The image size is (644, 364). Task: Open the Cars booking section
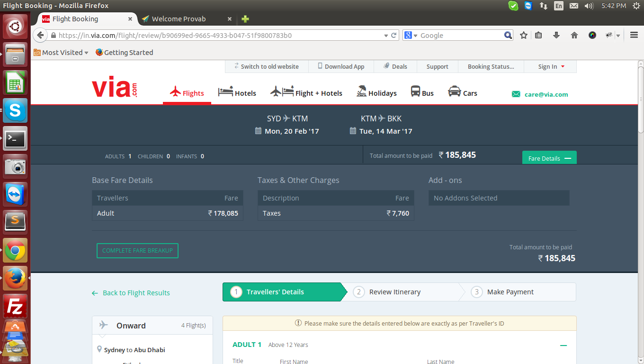point(462,92)
